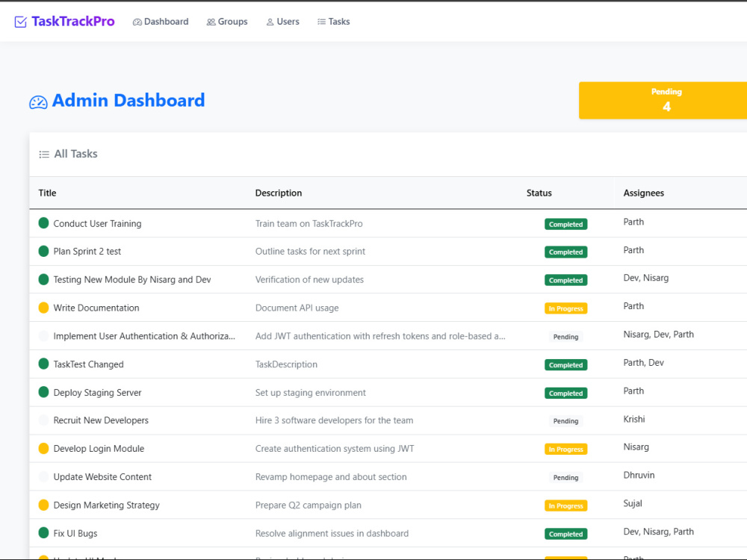Click assignee Dhruvin in Update Website row

click(x=639, y=475)
